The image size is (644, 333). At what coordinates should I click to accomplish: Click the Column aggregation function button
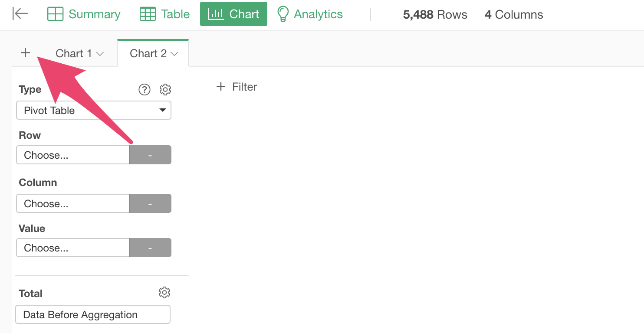coord(150,204)
